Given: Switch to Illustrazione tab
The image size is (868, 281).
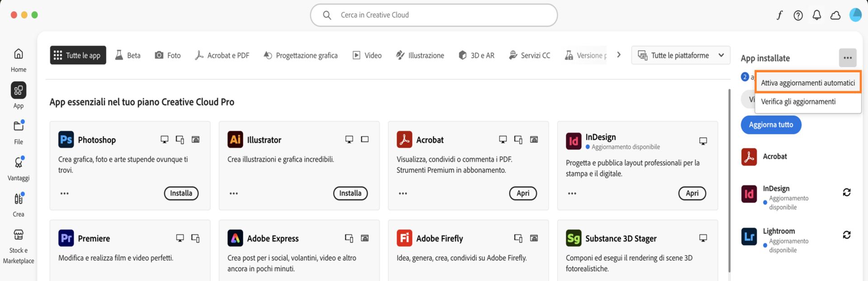Looking at the screenshot, I should click(420, 55).
